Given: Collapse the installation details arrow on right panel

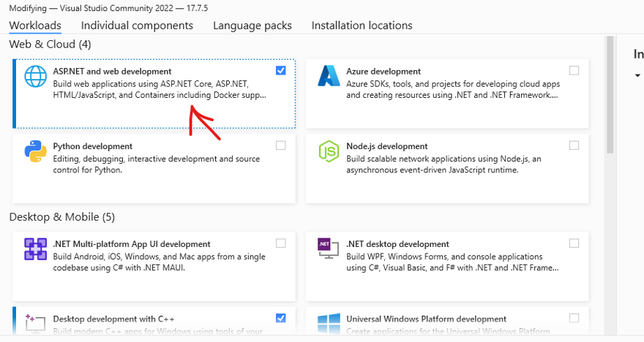Looking at the screenshot, I should click(637, 75).
